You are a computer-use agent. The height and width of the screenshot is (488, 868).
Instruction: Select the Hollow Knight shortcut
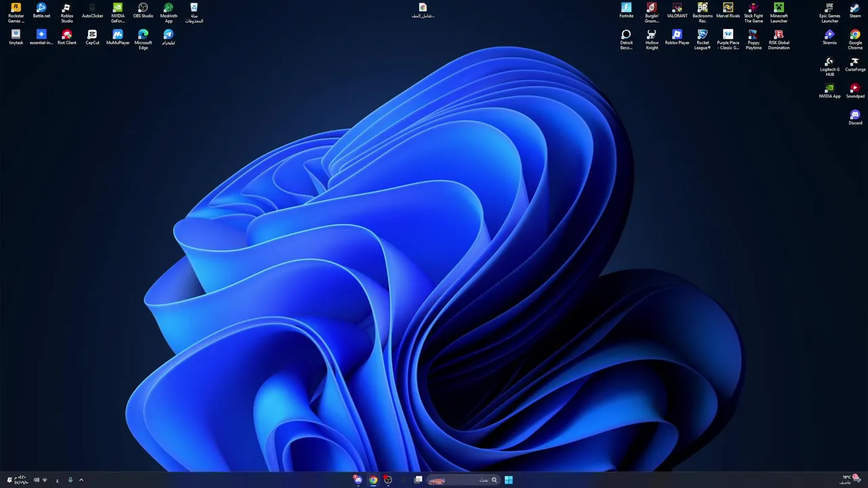(652, 39)
